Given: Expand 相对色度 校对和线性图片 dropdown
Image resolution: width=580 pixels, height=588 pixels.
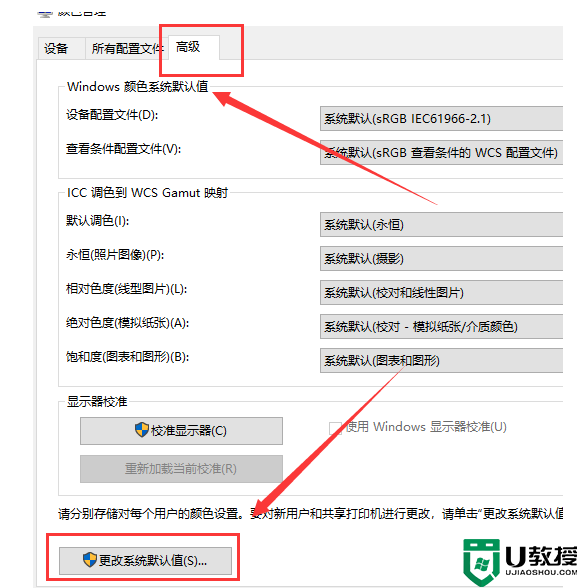Looking at the screenshot, I should [x=441, y=292].
